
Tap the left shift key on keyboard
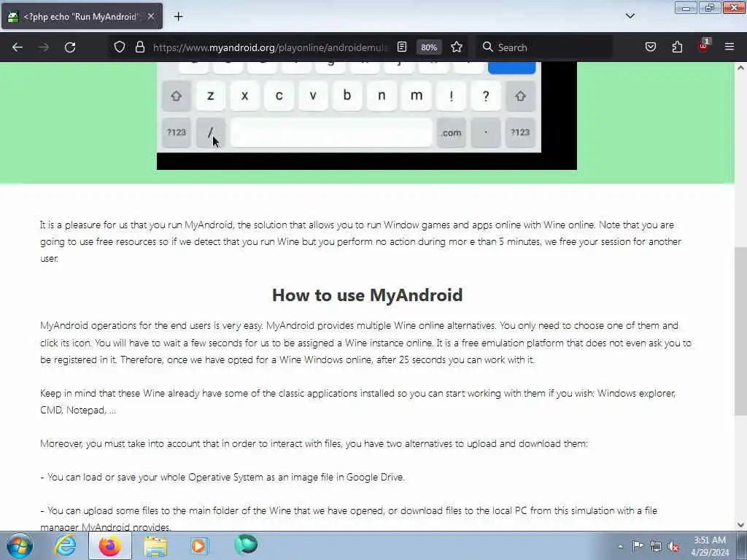click(177, 96)
